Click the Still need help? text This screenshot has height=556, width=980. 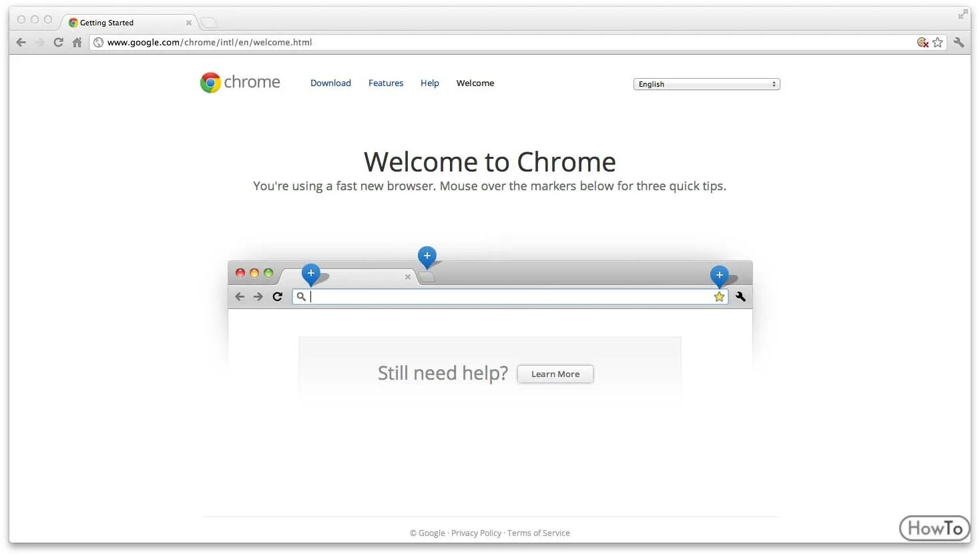443,373
